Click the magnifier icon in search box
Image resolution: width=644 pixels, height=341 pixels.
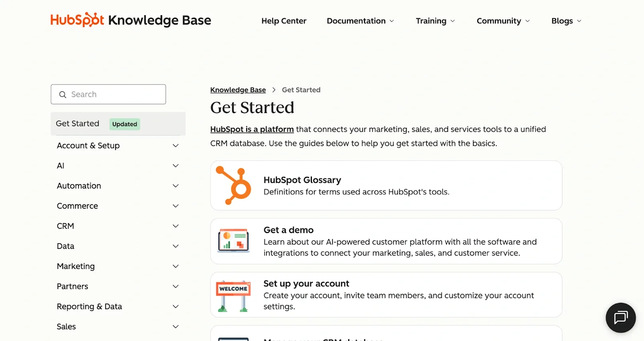[63, 94]
